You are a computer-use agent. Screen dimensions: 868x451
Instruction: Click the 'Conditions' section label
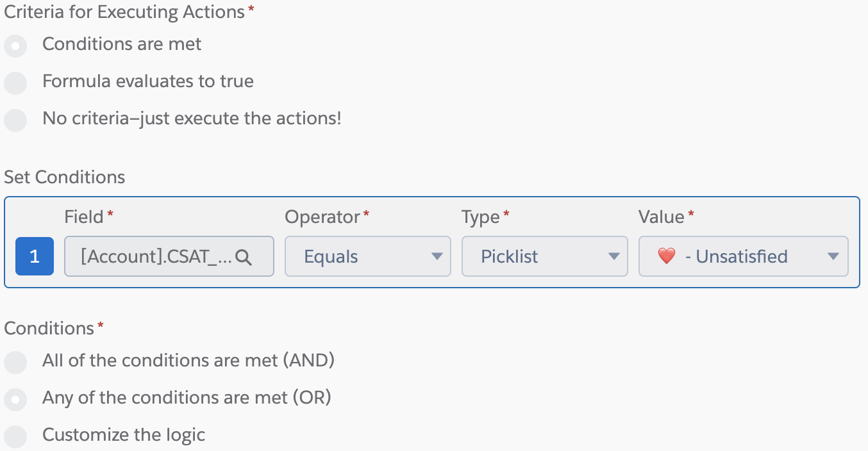pyautogui.click(x=49, y=328)
